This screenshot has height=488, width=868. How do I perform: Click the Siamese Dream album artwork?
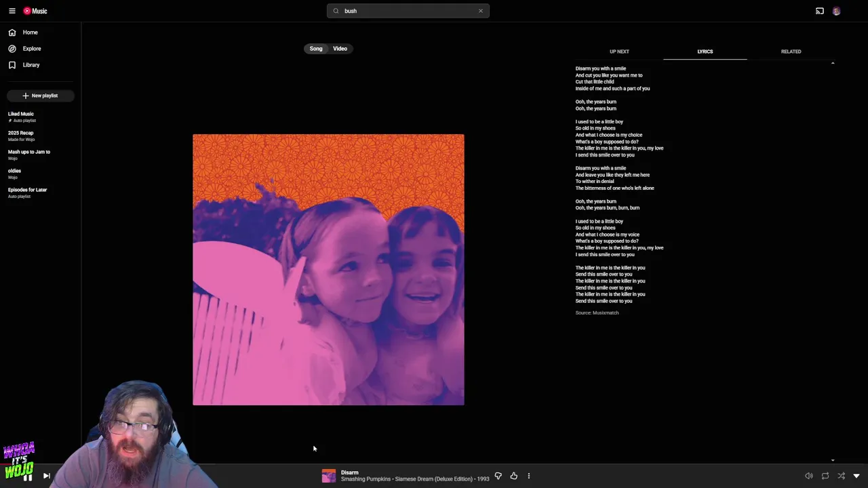pos(328,270)
